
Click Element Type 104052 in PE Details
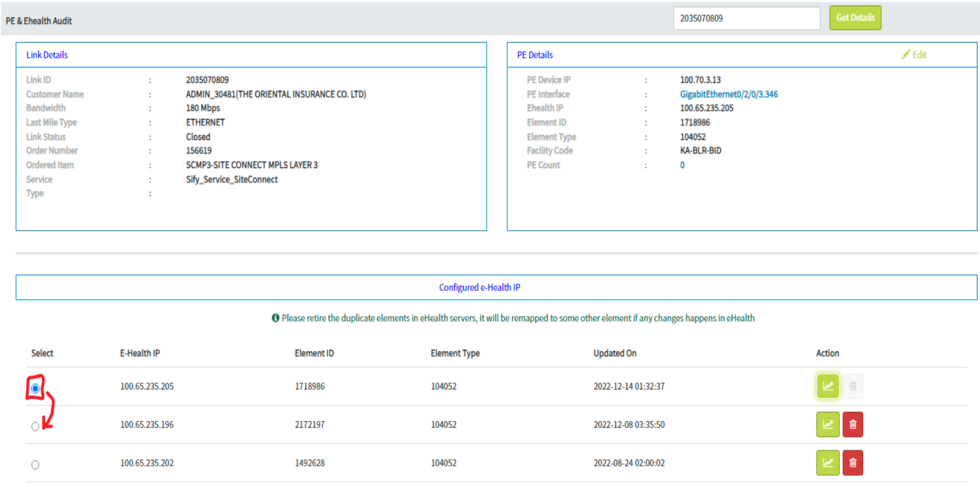(x=693, y=137)
